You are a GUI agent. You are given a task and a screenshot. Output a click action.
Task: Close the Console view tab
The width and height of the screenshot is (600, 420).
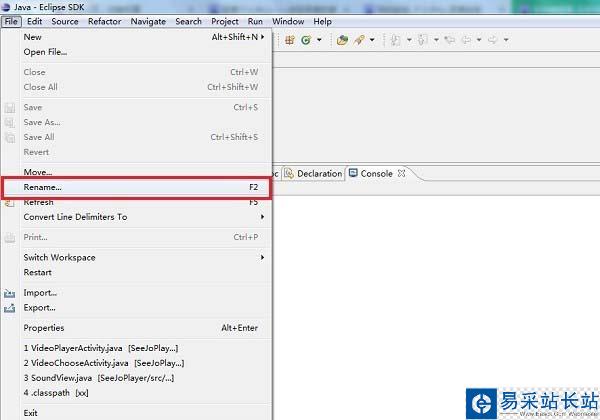tap(401, 173)
